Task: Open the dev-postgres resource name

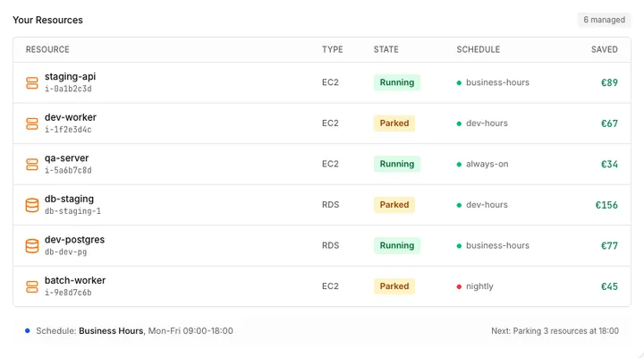Action: (75, 239)
